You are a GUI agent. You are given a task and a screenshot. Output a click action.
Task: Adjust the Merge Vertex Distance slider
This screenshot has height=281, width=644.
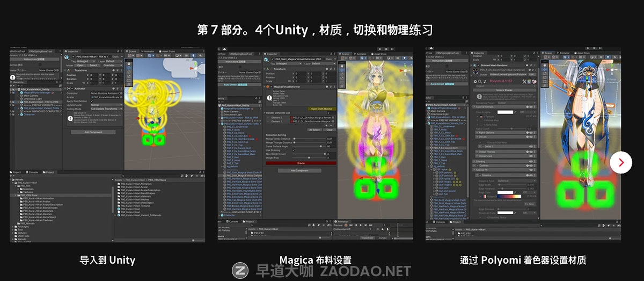coord(309,139)
